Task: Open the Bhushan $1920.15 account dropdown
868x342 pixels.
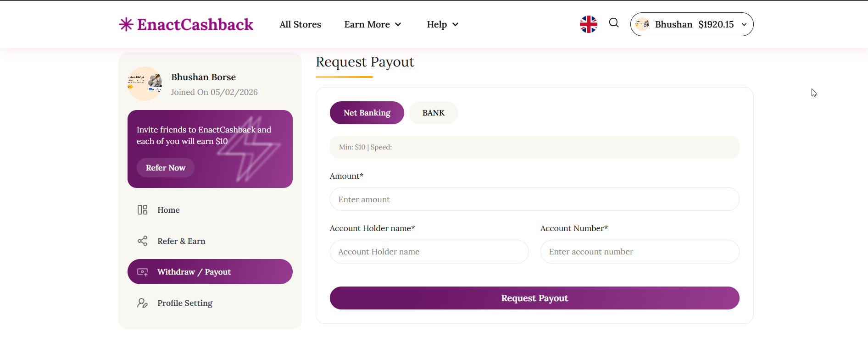Action: (x=744, y=24)
